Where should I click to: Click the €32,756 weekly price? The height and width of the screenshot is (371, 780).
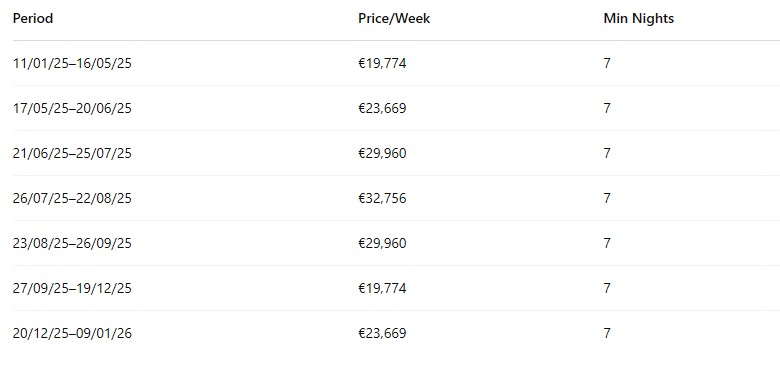(x=382, y=198)
